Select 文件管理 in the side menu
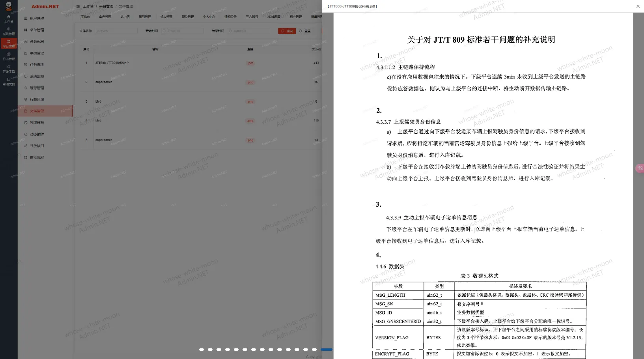This screenshot has height=359, width=644. pyautogui.click(x=46, y=111)
